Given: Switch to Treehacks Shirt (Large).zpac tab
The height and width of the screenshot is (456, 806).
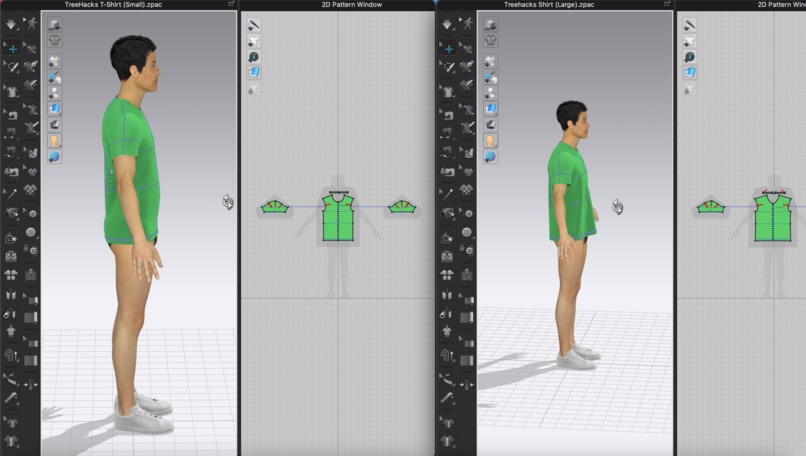Looking at the screenshot, I should pyautogui.click(x=549, y=5).
